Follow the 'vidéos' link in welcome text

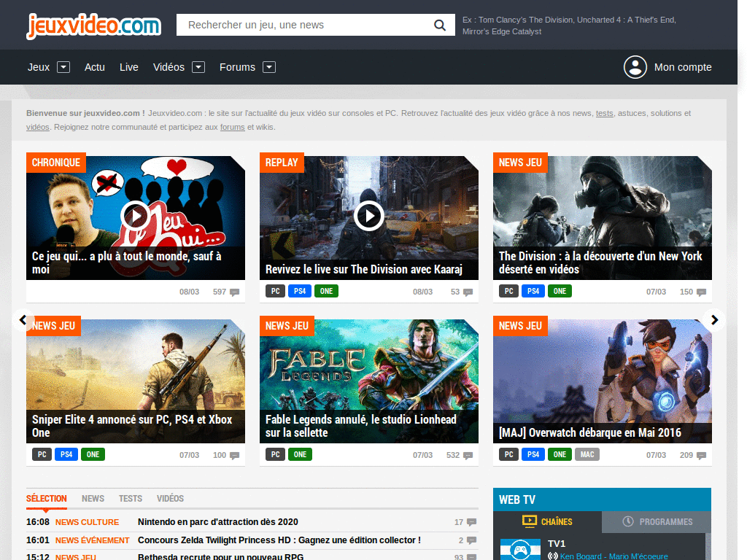tap(38, 127)
